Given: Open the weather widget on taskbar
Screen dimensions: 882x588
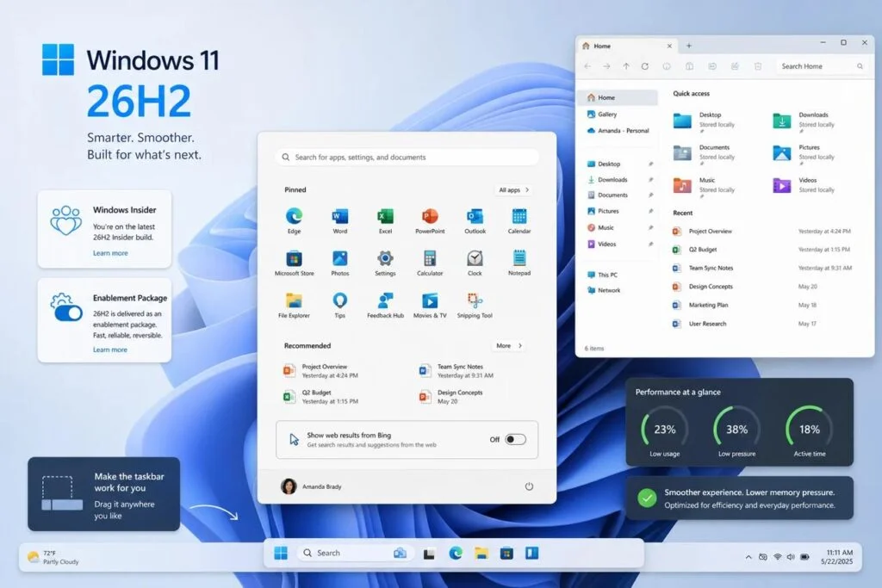Looking at the screenshot, I should [53, 557].
